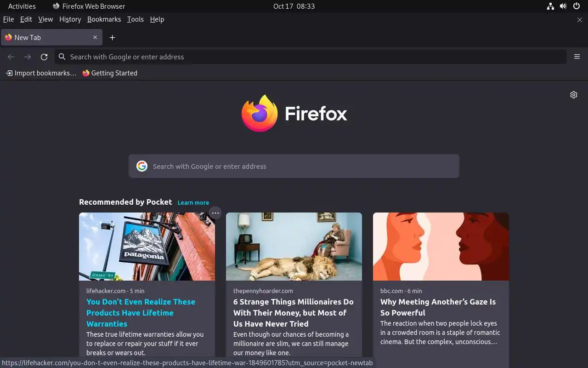
Task: Open new tab with plus icon
Action: point(113,38)
